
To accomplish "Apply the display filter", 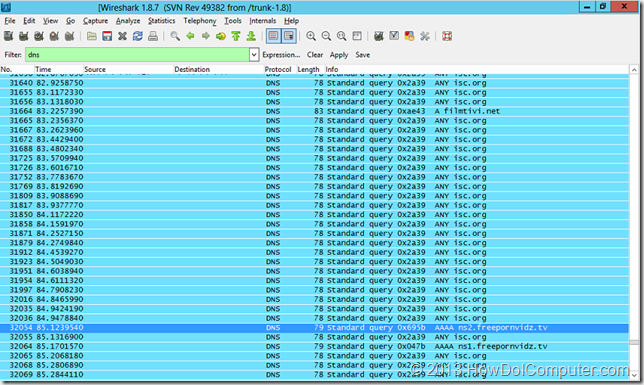I will point(339,55).
